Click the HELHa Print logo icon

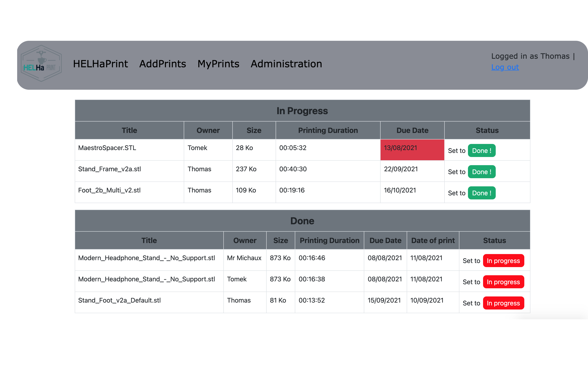click(41, 64)
